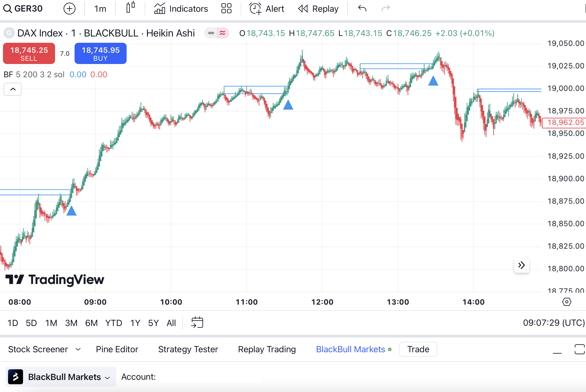The image size is (586, 392).
Task: Click the BlackBull Markets logo icon
Action: [x=16, y=377]
